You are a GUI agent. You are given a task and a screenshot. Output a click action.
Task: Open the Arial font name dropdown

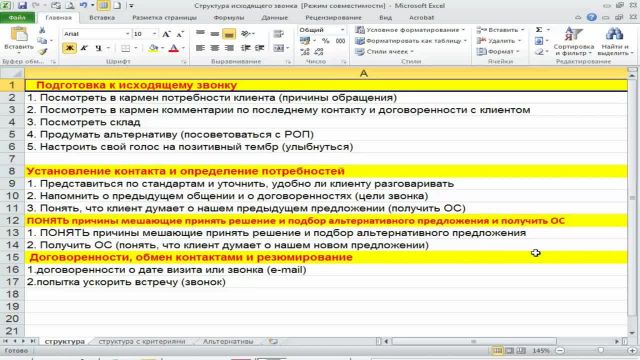[127, 34]
